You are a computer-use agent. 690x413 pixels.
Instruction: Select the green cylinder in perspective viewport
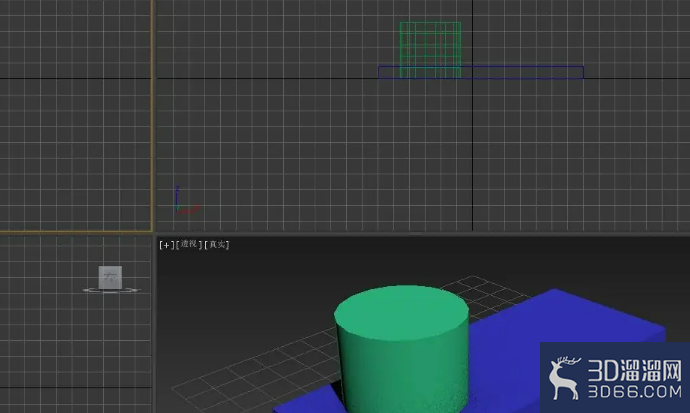tap(401, 350)
